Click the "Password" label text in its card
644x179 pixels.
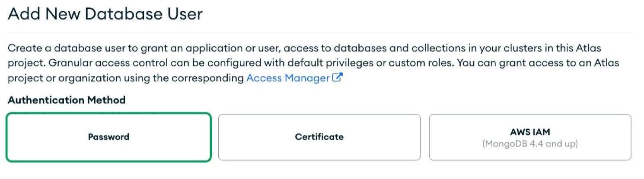108,137
